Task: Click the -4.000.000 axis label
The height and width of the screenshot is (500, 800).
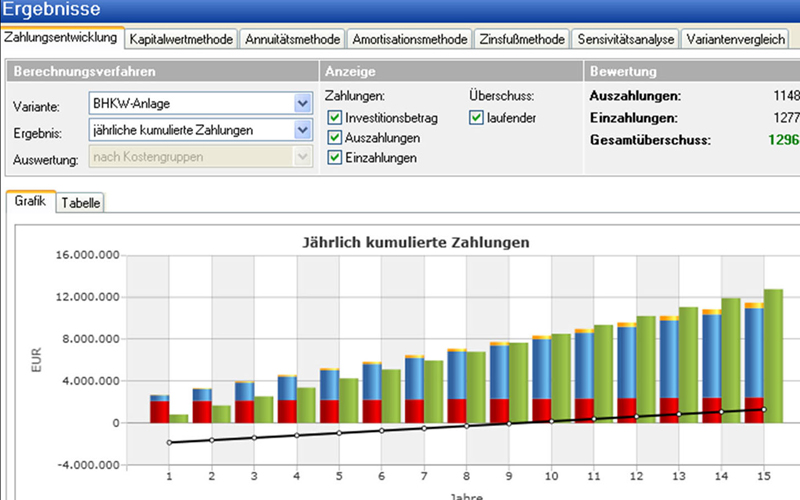Action: point(89,465)
